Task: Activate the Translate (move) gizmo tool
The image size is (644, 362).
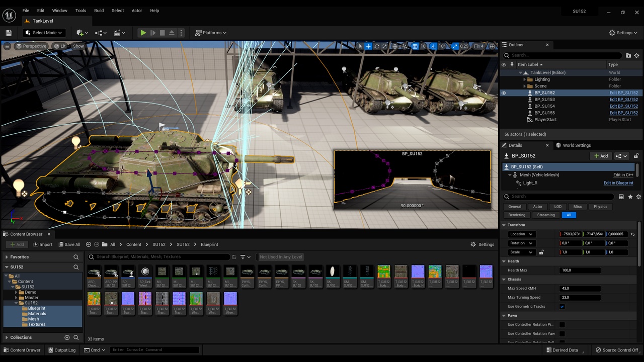Action: click(368, 46)
